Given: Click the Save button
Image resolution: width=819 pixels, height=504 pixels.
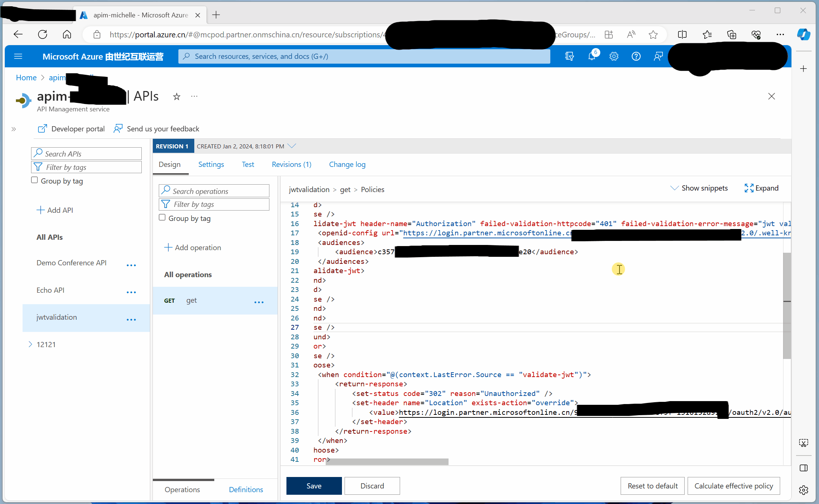Looking at the screenshot, I should pyautogui.click(x=314, y=485).
